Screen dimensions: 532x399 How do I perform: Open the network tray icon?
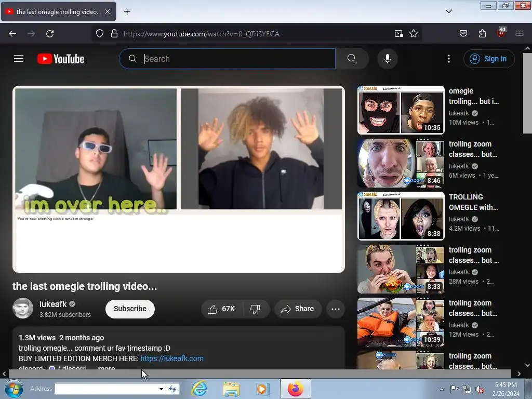(x=467, y=389)
